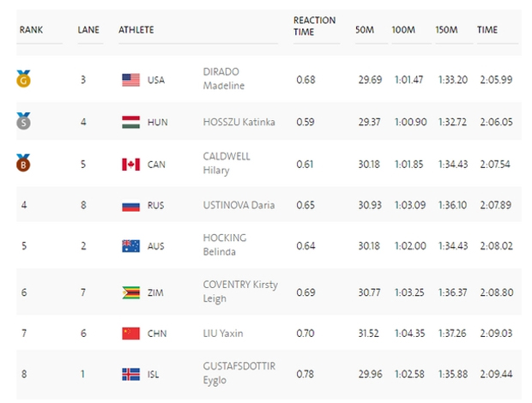The height and width of the screenshot is (403, 532).
Task: Click the bronze medal icon
Action: (x=22, y=162)
